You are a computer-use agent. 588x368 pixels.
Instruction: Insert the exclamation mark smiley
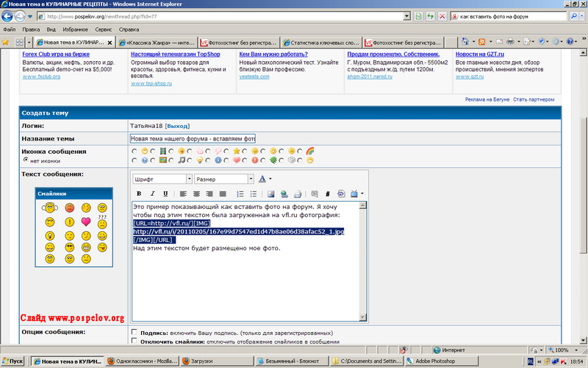(69, 222)
